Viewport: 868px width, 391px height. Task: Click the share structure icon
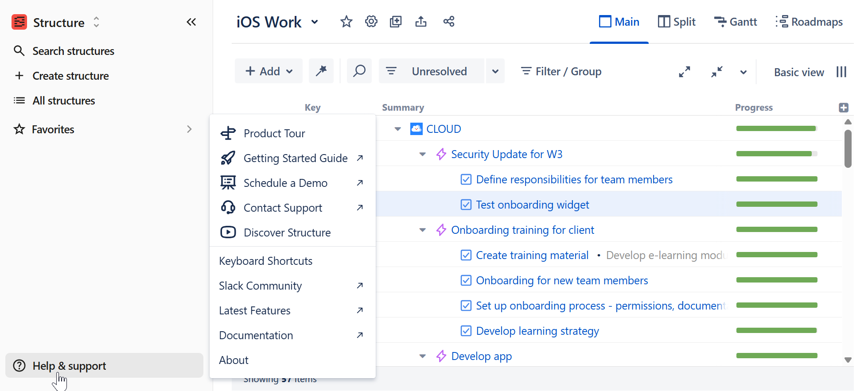[448, 22]
